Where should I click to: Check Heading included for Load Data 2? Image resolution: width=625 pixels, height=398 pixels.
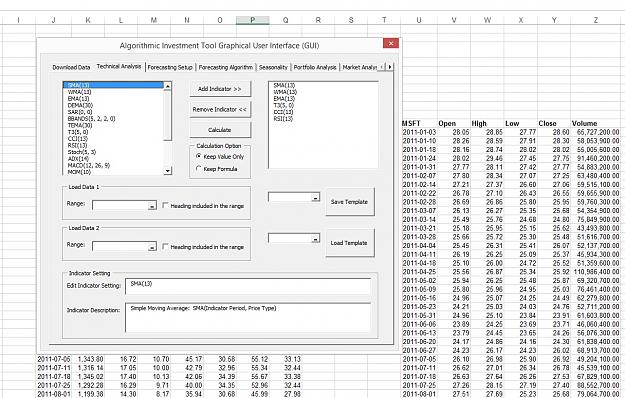(x=165, y=247)
